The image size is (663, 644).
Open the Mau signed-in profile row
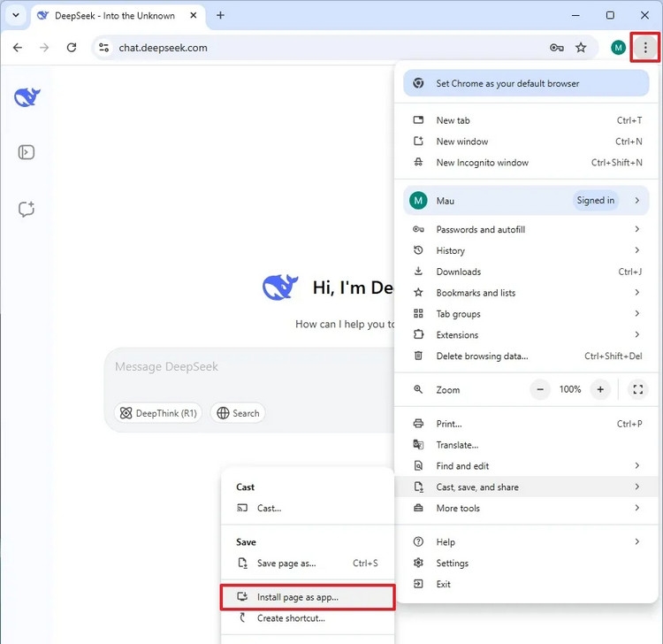(x=526, y=200)
